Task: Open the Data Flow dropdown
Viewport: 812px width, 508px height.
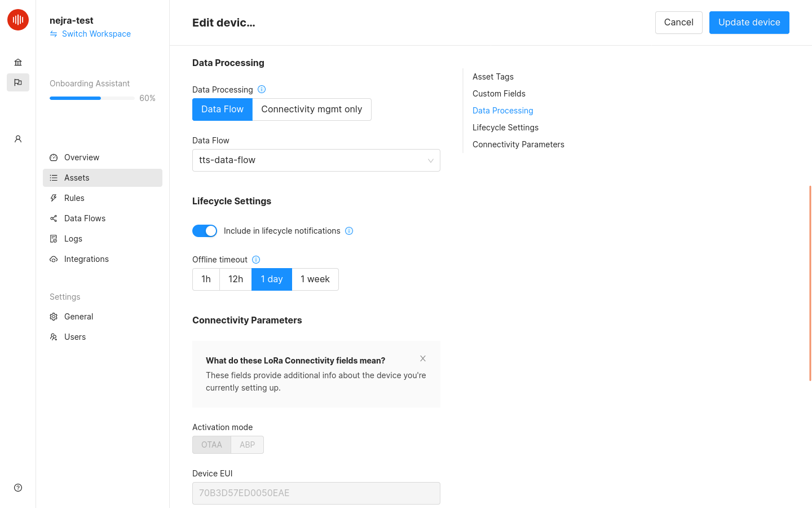Action: click(316, 160)
